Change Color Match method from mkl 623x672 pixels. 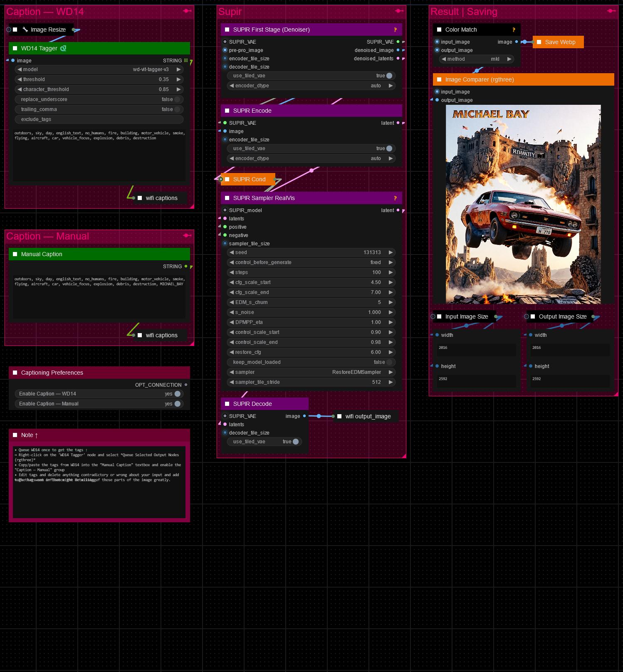476,59
